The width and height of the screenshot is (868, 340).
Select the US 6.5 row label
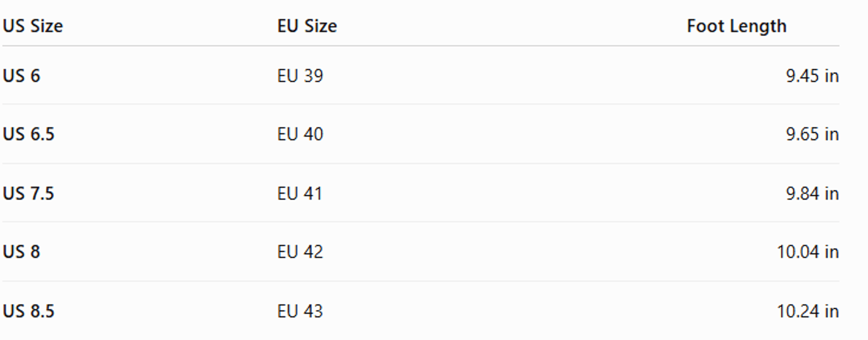tap(29, 134)
